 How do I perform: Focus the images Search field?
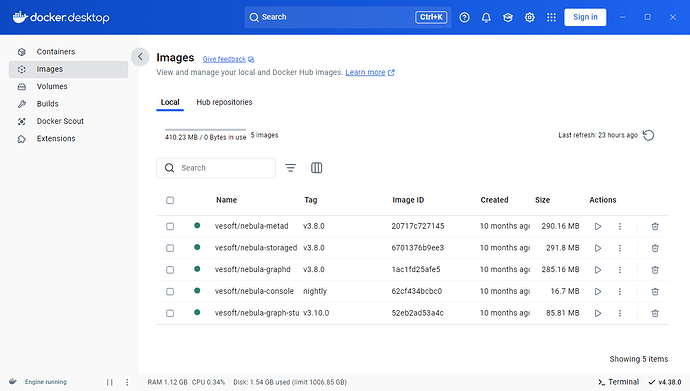pyautogui.click(x=216, y=168)
